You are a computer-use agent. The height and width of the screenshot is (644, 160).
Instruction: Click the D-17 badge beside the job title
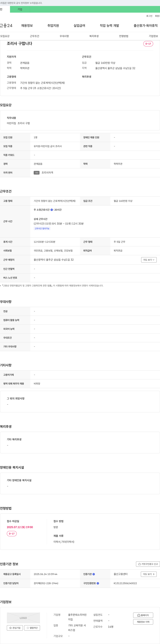[148, 44]
